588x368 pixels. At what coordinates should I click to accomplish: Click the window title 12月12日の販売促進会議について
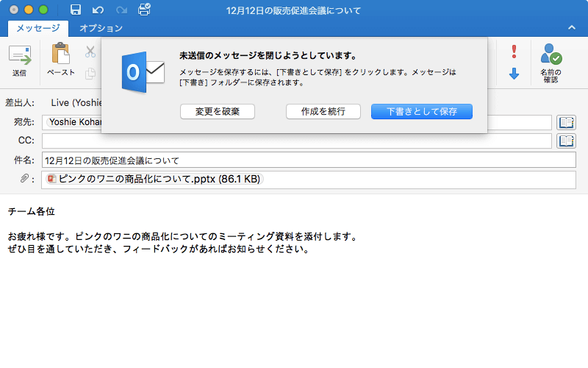293,10
